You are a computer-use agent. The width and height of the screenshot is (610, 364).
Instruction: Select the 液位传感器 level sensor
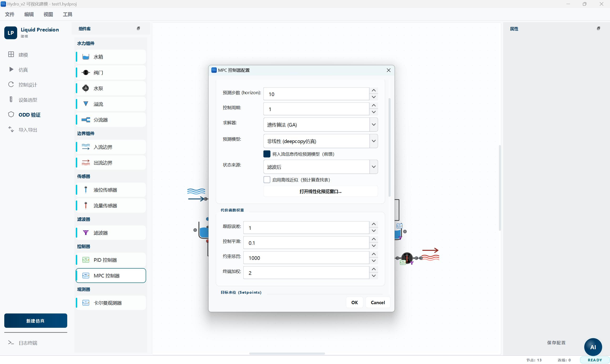click(111, 190)
